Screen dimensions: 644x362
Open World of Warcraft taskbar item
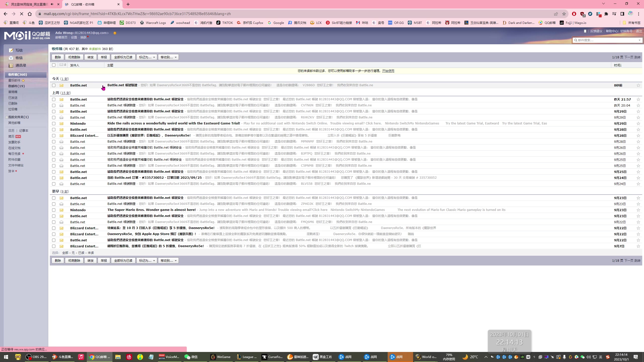(426, 357)
